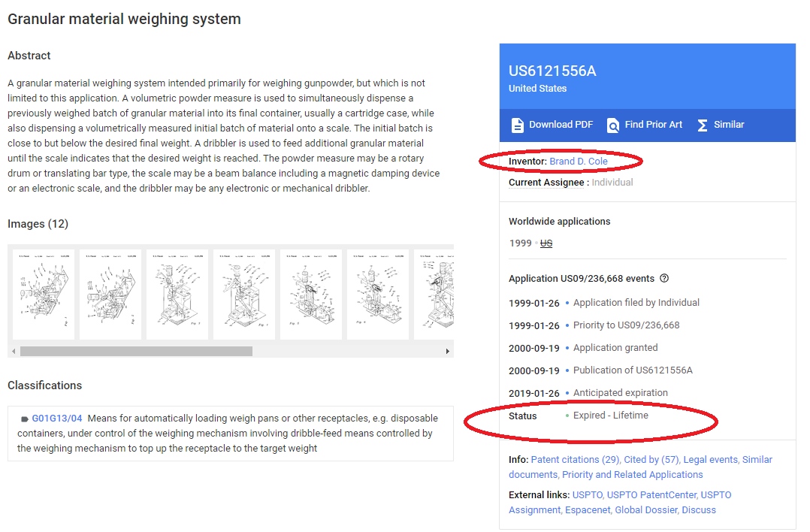Open Priority and Related Applications link
Viewport: 810px width, 532px height.
coord(633,475)
